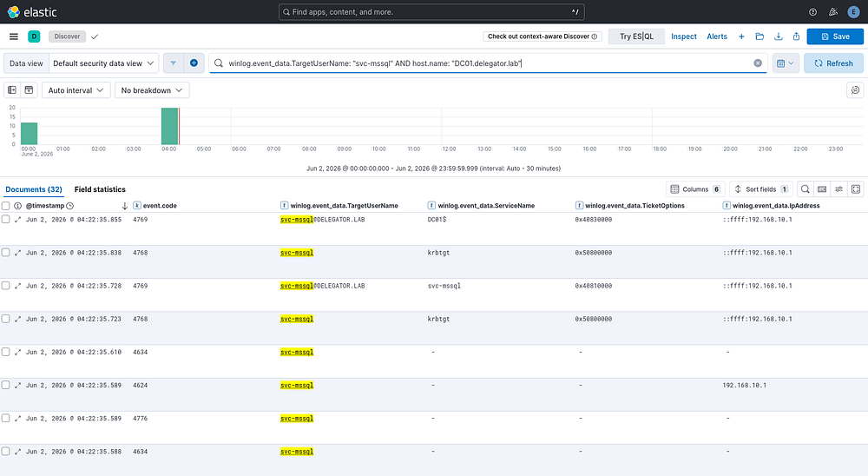
Task: Open saved sessions folder icon
Action: (759, 36)
